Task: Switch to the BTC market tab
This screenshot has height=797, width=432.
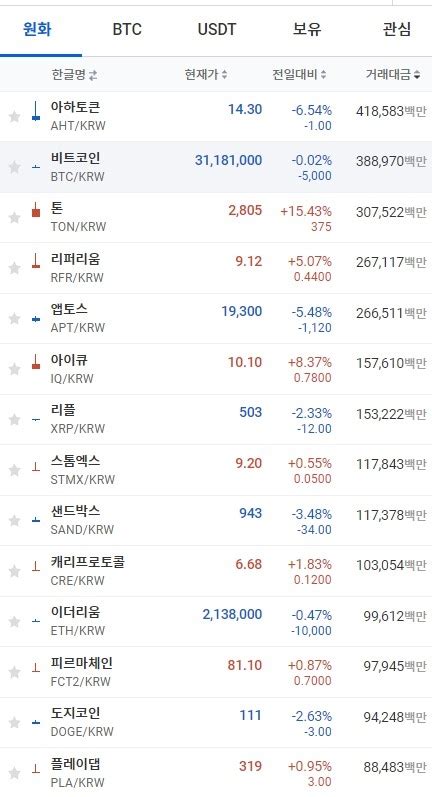Action: (127, 29)
